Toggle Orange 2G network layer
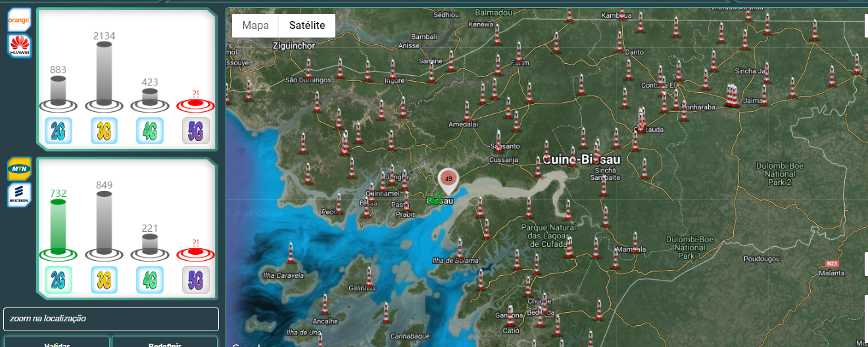Screen dimensions: 868x347 tap(58, 131)
